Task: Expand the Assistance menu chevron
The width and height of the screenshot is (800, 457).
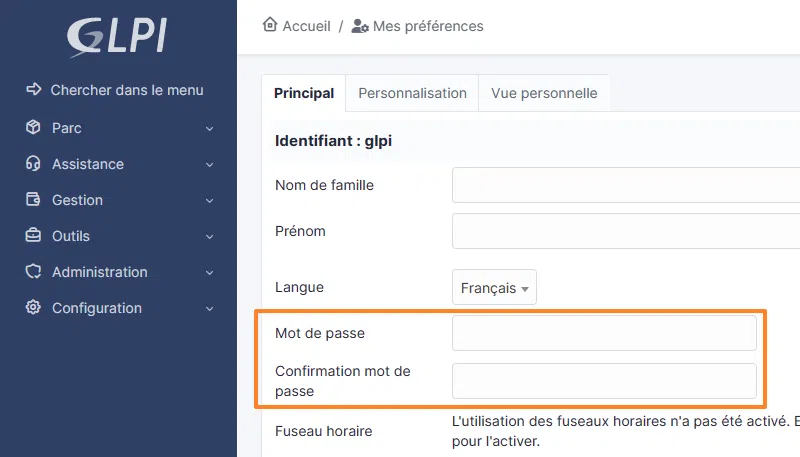Action: click(209, 165)
